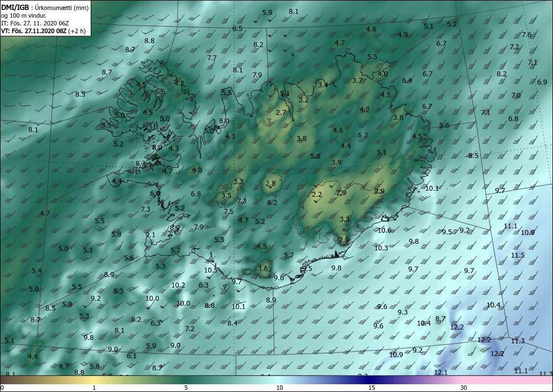Click the '15' label on the color scale
Image resolution: width=553 pixels, height=392 pixels.
372,388
